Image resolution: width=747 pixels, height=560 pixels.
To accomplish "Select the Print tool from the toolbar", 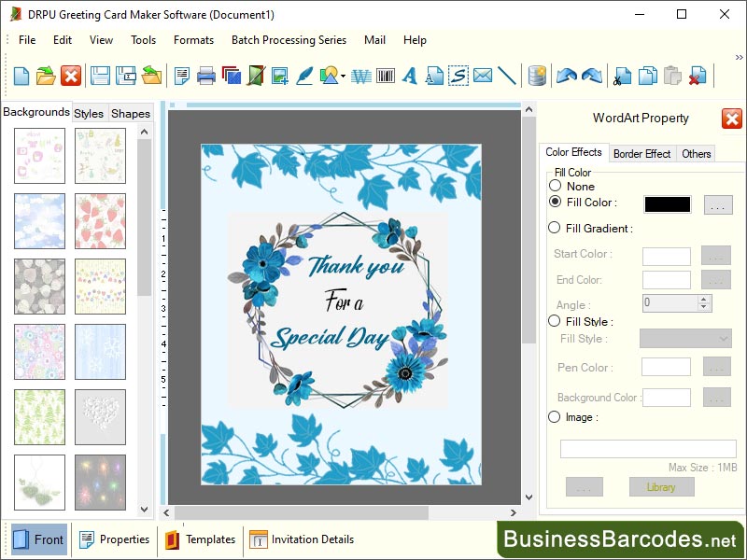I will click(x=207, y=77).
